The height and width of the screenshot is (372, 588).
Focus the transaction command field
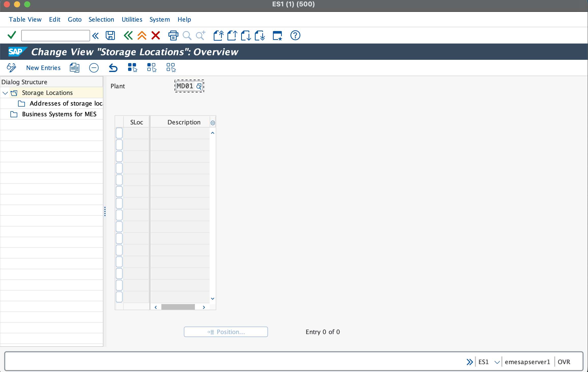(56, 36)
